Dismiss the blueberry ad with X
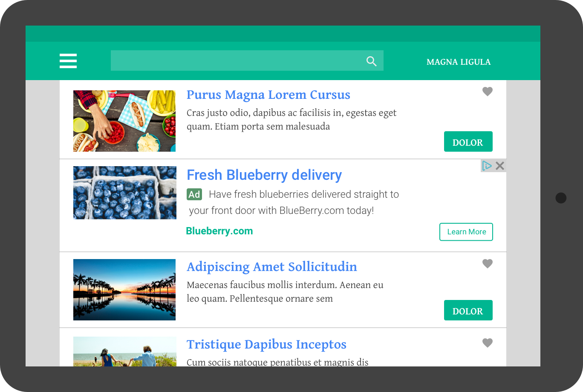Image resolution: width=583 pixels, height=392 pixels. tap(500, 166)
